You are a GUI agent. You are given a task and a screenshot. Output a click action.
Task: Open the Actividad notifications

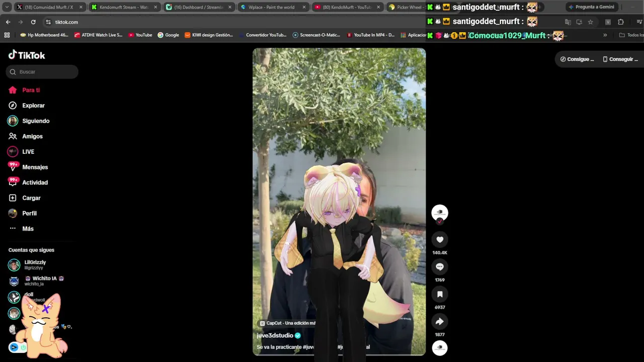[x=28, y=183]
